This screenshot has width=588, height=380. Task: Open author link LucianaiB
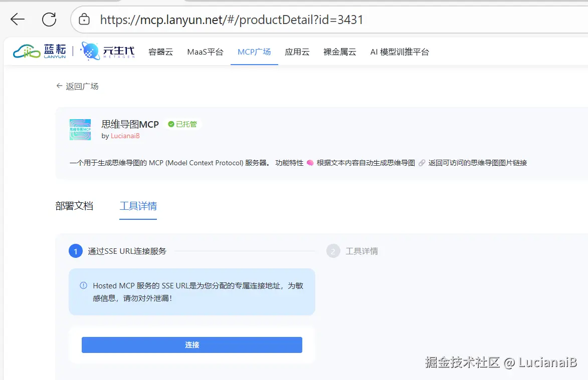(x=125, y=136)
